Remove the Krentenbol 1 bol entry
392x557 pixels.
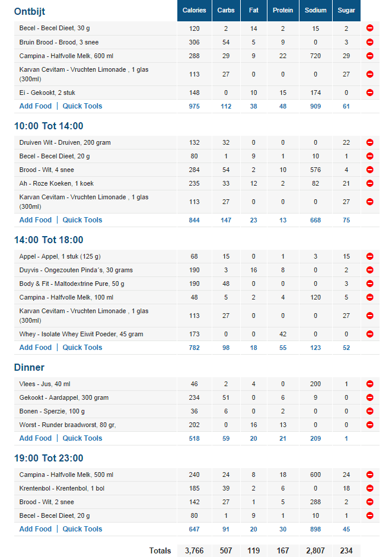point(369,488)
